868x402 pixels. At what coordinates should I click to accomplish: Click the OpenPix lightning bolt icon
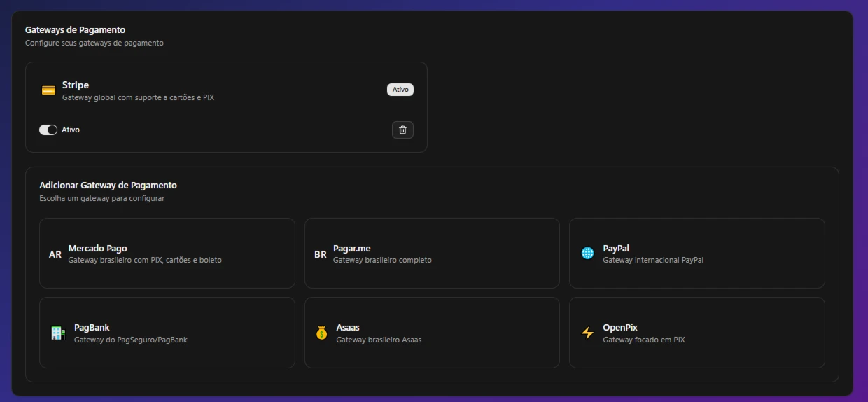click(588, 333)
